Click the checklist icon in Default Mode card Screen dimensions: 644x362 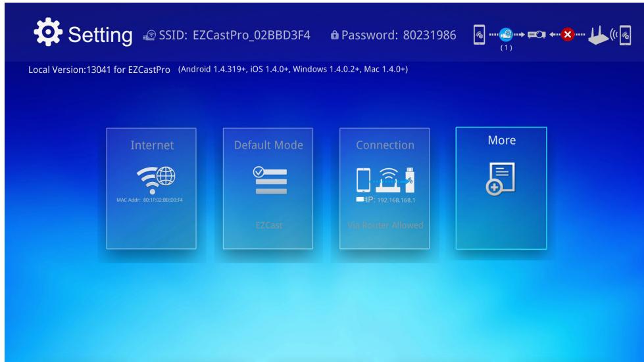coord(270,180)
